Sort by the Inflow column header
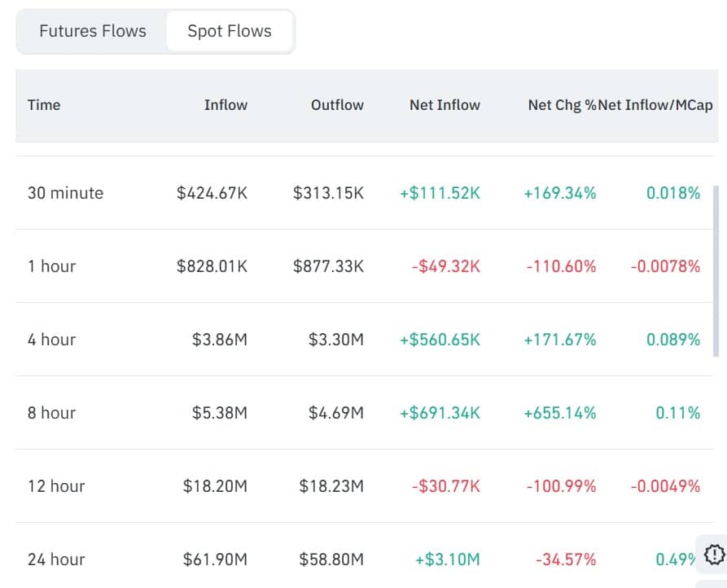The height and width of the screenshot is (588, 727). click(x=226, y=105)
